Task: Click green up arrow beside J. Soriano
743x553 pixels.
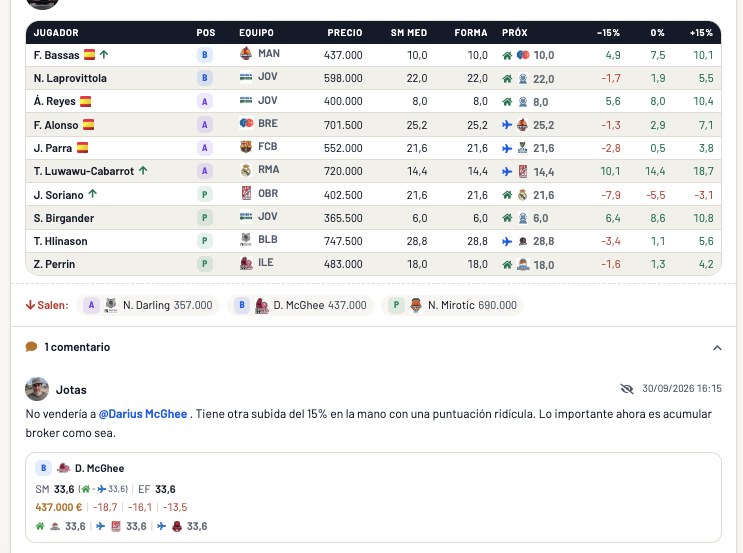Action: point(92,194)
